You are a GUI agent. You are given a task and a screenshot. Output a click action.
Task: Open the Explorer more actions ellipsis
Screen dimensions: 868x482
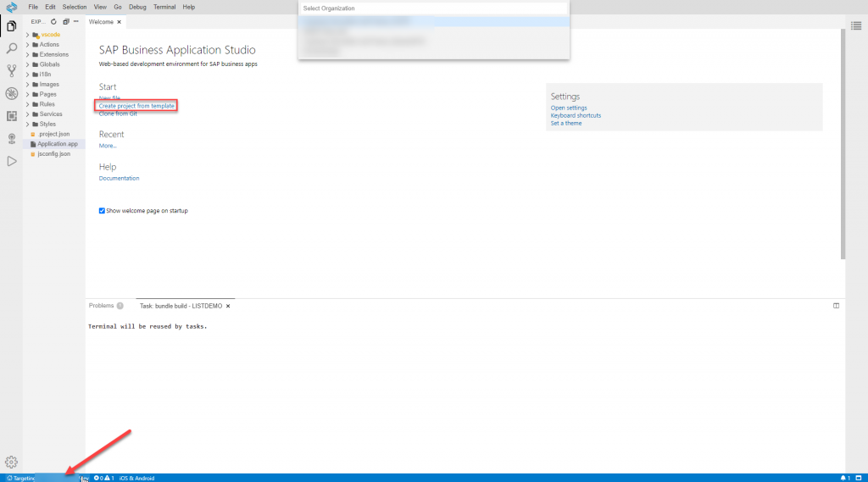(x=75, y=21)
